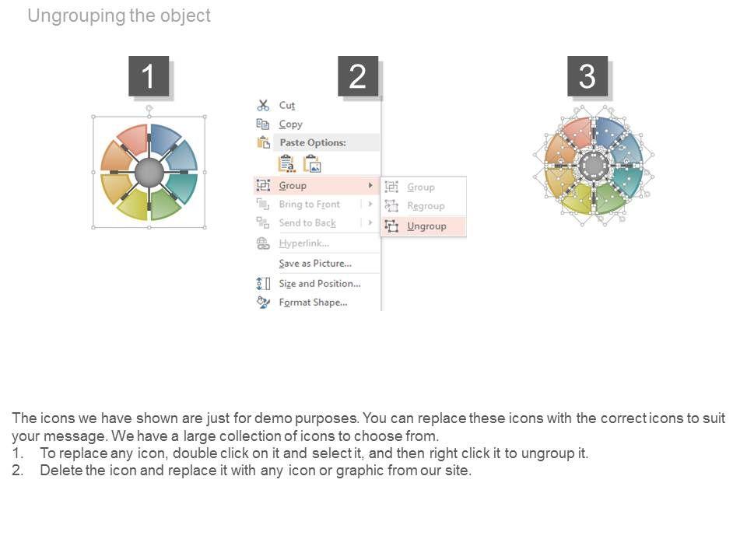Click the Hyperlink chain icon

[263, 243]
